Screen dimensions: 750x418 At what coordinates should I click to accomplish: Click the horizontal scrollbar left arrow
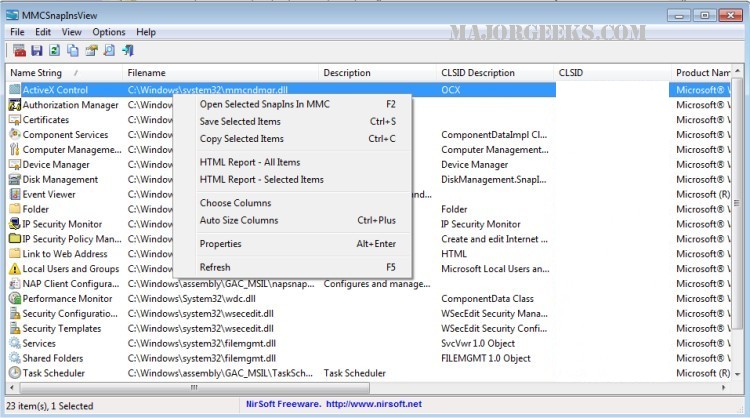pos(11,387)
